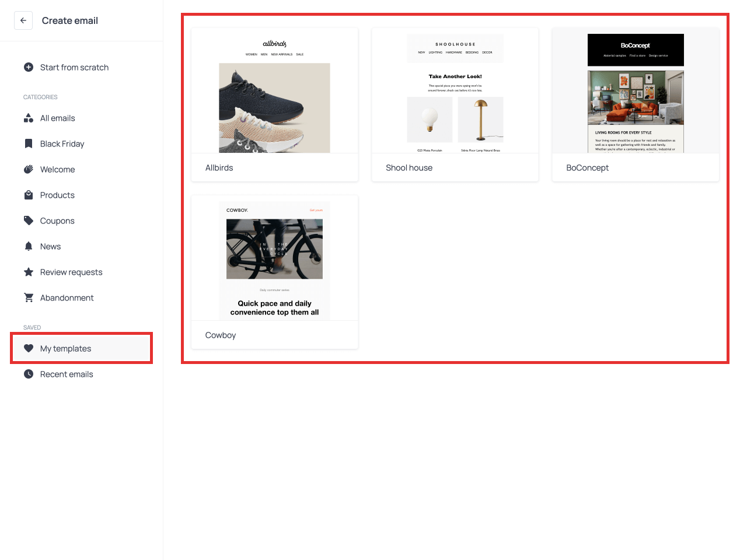
Task: Open the Recent emails section
Action: [x=67, y=374]
